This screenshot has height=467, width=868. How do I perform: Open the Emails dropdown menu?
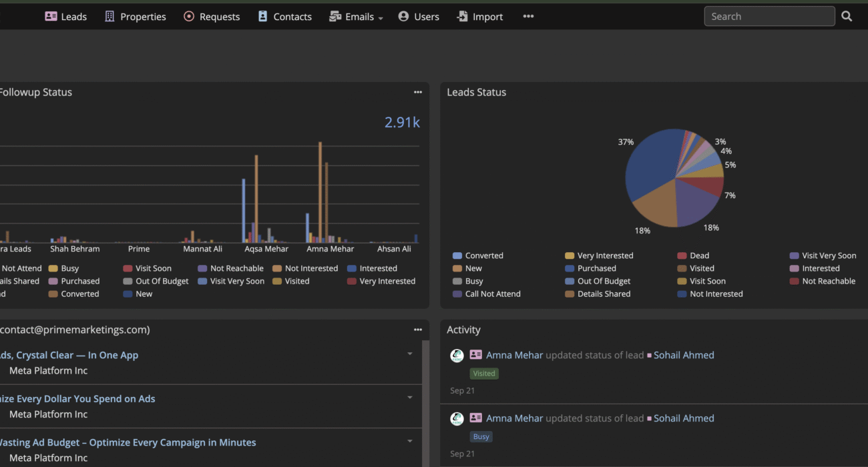click(x=357, y=17)
